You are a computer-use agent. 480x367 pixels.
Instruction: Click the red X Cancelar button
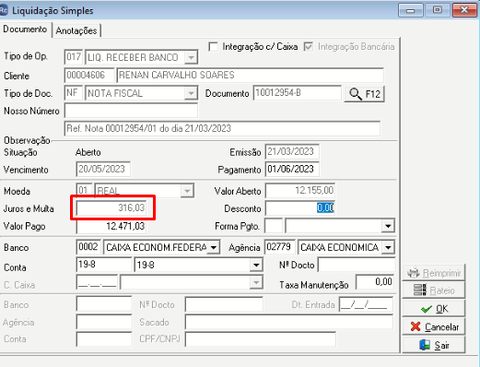433,327
